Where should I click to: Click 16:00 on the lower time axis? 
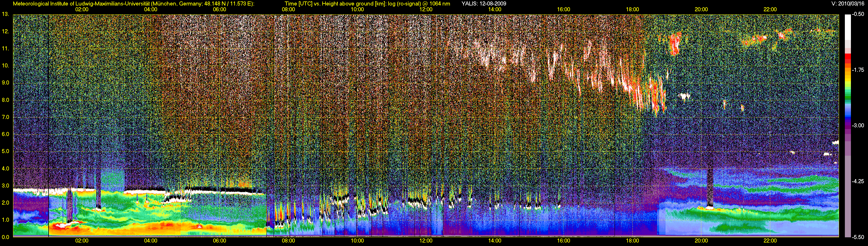(564, 241)
